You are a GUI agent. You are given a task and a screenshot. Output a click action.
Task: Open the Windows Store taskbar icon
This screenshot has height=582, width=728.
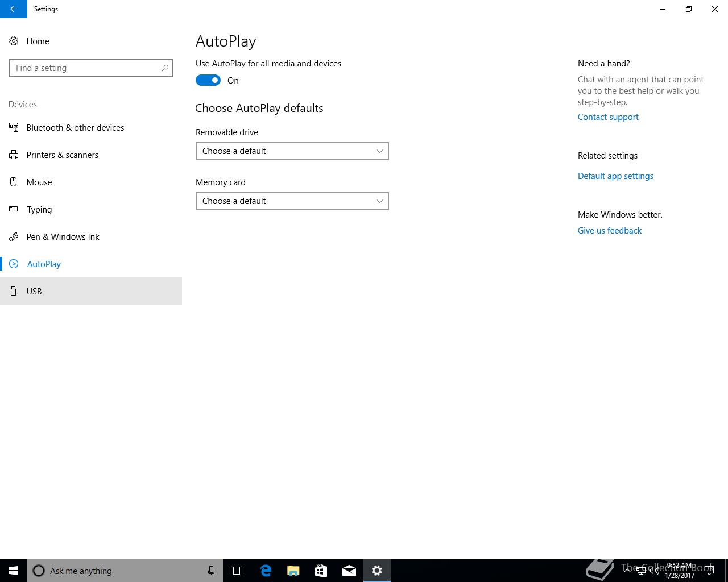321,571
